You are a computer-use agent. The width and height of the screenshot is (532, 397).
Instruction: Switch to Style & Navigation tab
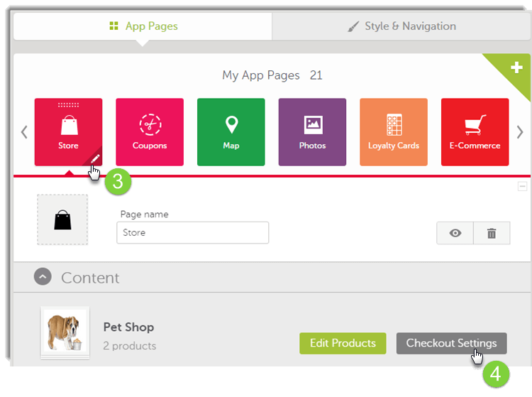click(x=401, y=26)
